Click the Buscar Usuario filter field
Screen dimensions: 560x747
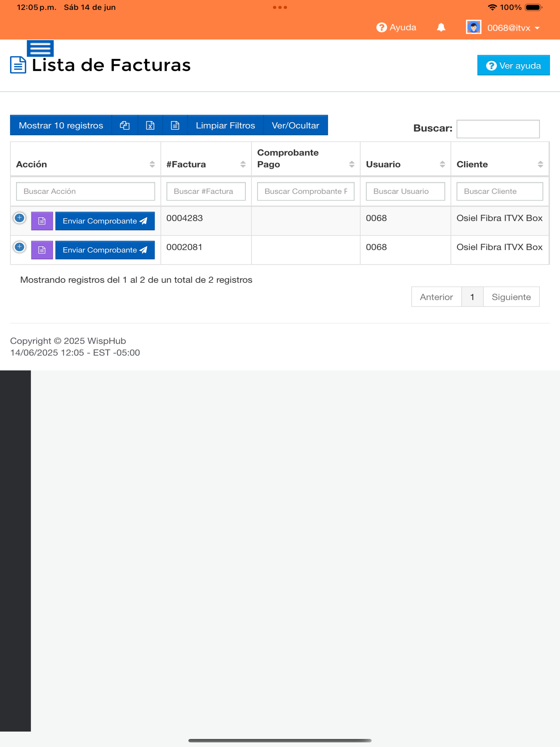(x=405, y=191)
